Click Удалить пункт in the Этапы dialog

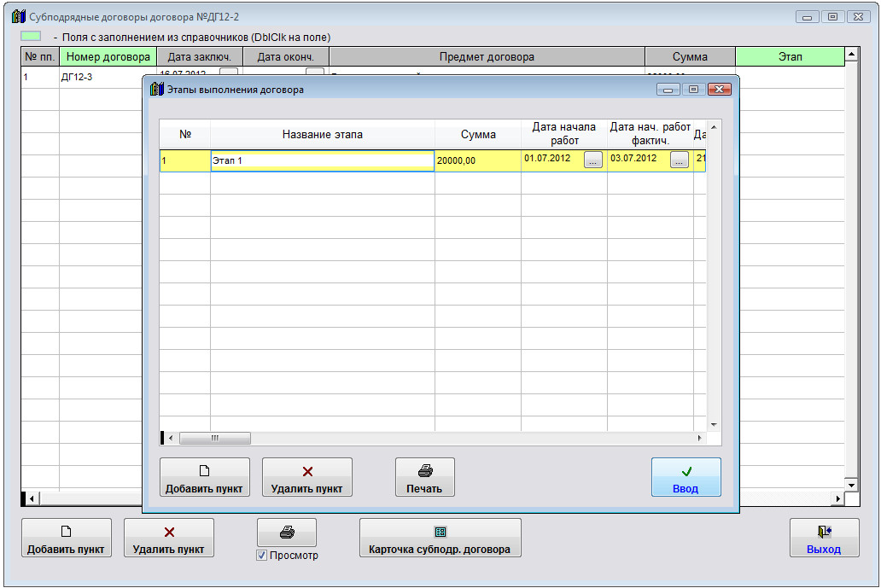306,477
